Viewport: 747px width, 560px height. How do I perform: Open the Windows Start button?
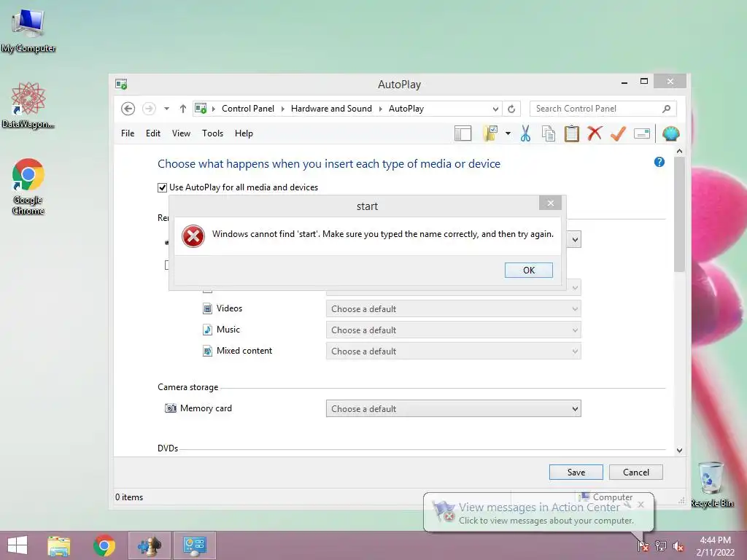[18, 545]
